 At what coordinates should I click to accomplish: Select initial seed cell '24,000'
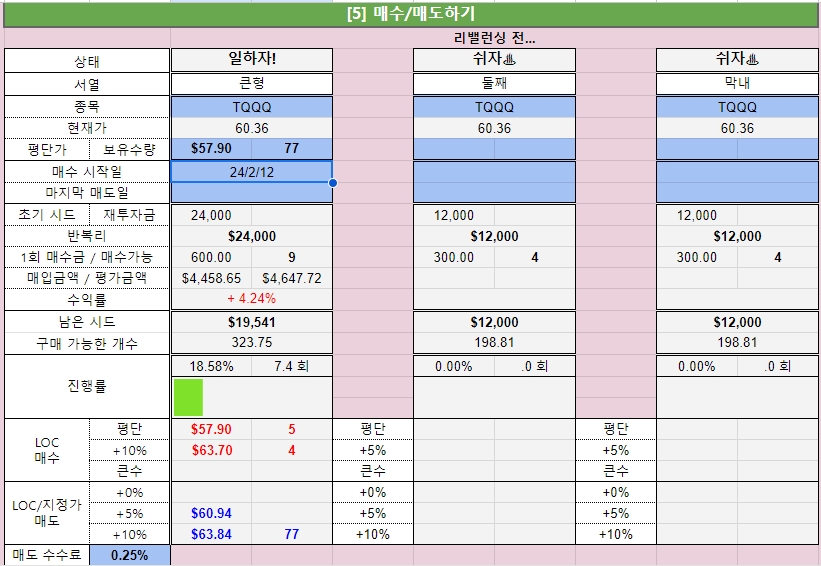pyautogui.click(x=211, y=215)
